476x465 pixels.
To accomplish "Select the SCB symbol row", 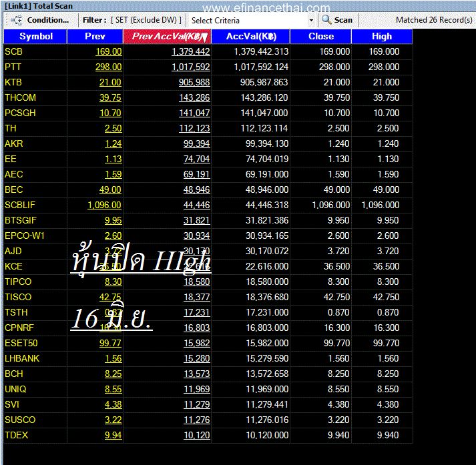I will coord(13,51).
